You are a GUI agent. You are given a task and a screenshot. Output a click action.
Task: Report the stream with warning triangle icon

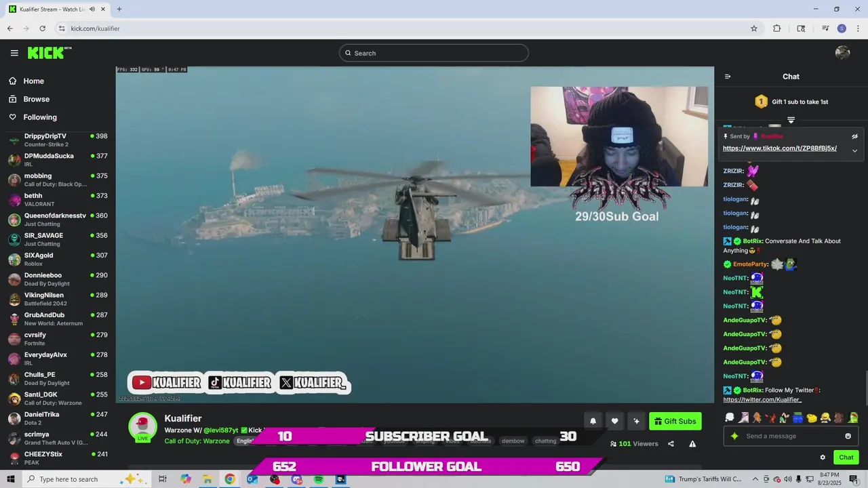pos(692,444)
